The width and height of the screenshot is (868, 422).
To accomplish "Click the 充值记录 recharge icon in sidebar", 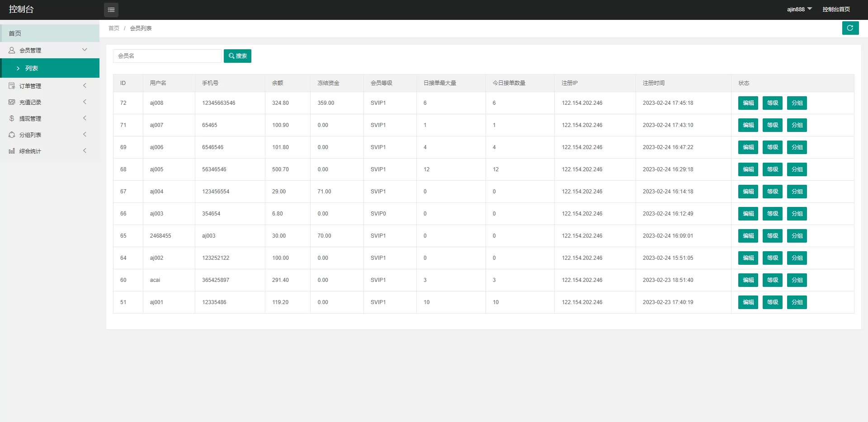I will point(12,102).
